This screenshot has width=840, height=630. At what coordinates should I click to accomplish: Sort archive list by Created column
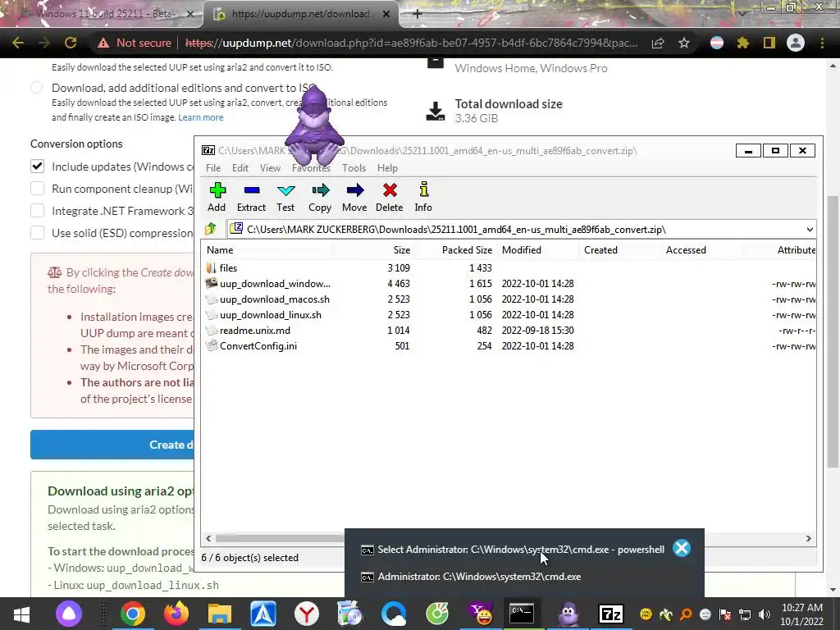click(x=620, y=250)
